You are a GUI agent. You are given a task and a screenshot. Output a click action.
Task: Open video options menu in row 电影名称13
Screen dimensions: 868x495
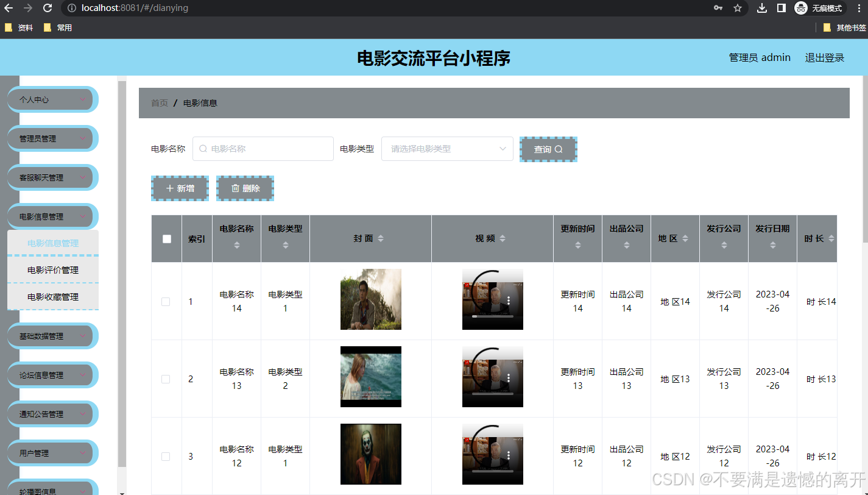click(x=509, y=378)
